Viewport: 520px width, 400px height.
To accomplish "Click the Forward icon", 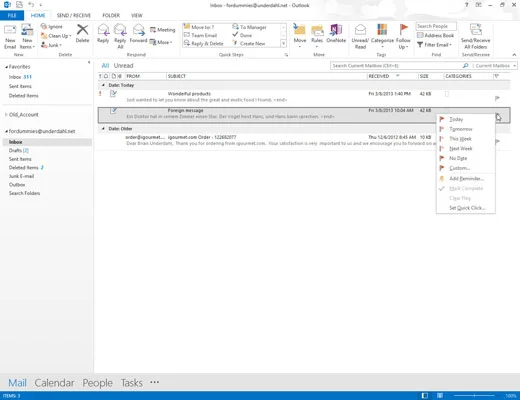I will tap(138, 30).
